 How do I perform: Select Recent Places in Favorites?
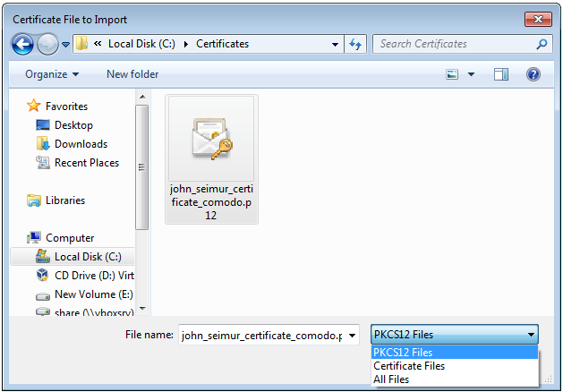coord(87,163)
